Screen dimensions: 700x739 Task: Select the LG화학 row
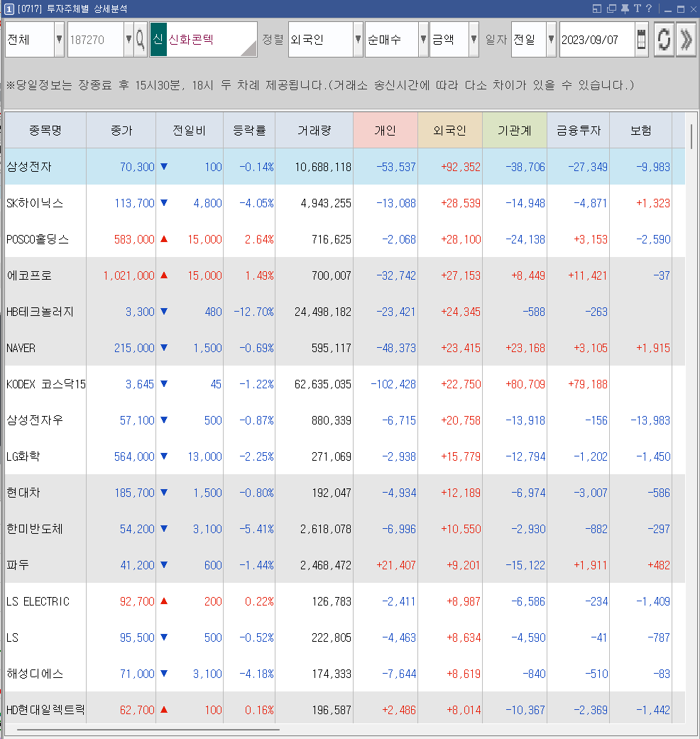coord(344,456)
